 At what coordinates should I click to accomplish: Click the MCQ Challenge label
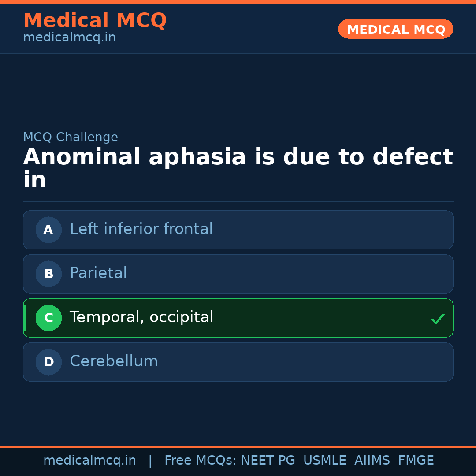tap(71, 137)
